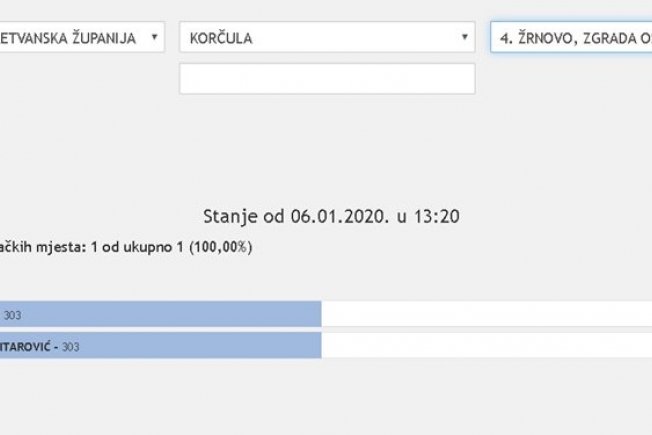Select the ITAROVIĆ candidate name label
The height and width of the screenshot is (435, 652).
point(26,347)
